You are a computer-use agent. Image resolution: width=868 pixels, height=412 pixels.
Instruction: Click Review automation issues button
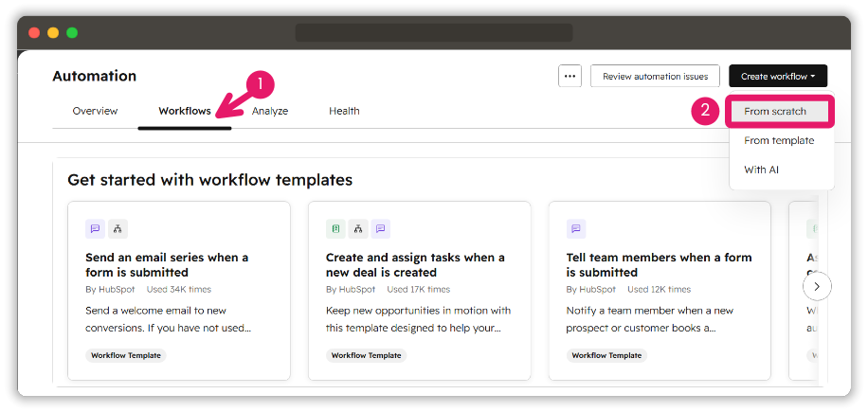(x=656, y=77)
